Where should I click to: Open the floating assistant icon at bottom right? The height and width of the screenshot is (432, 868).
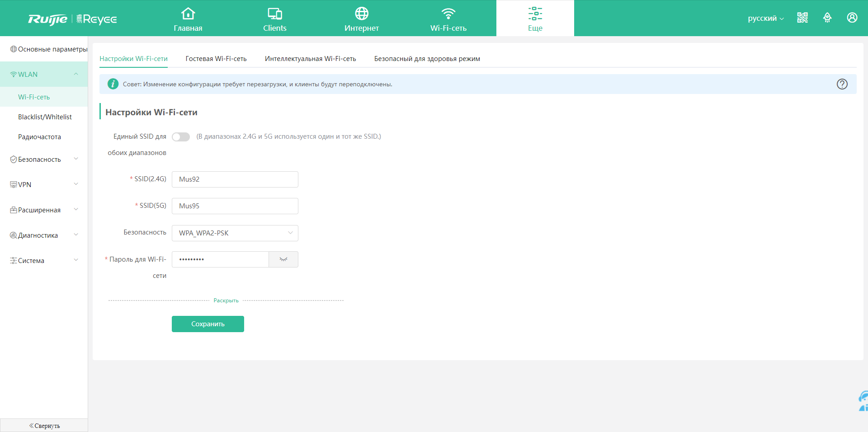[x=863, y=401]
